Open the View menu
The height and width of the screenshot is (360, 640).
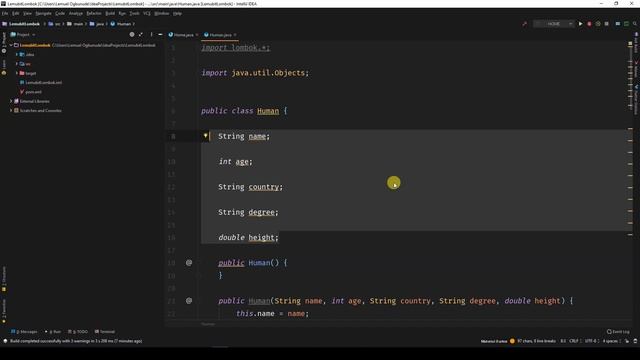pyautogui.click(x=27, y=13)
